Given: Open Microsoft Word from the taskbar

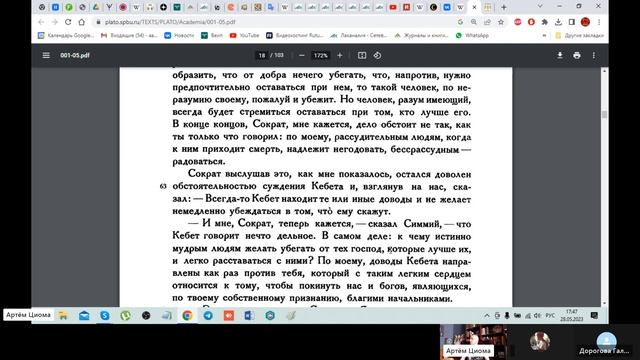Looking at the screenshot, I should point(249,315).
